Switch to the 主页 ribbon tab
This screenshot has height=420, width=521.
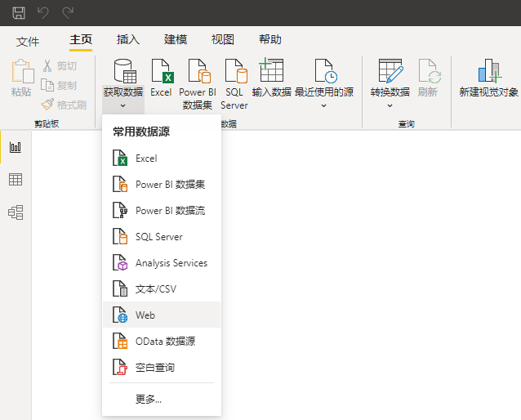coord(81,39)
